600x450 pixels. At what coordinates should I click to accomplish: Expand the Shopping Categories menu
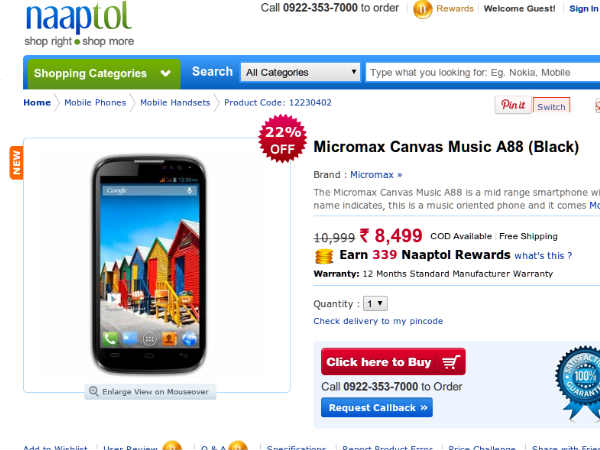tap(104, 73)
